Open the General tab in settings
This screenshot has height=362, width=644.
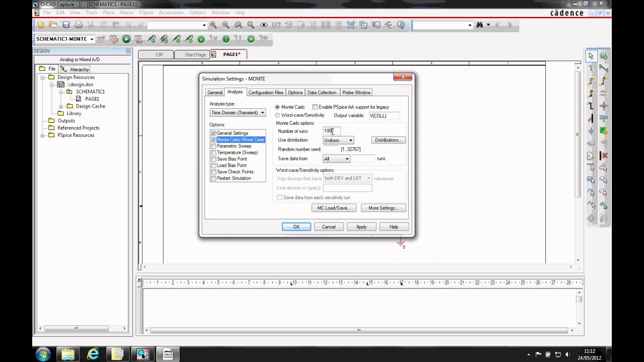pyautogui.click(x=215, y=93)
